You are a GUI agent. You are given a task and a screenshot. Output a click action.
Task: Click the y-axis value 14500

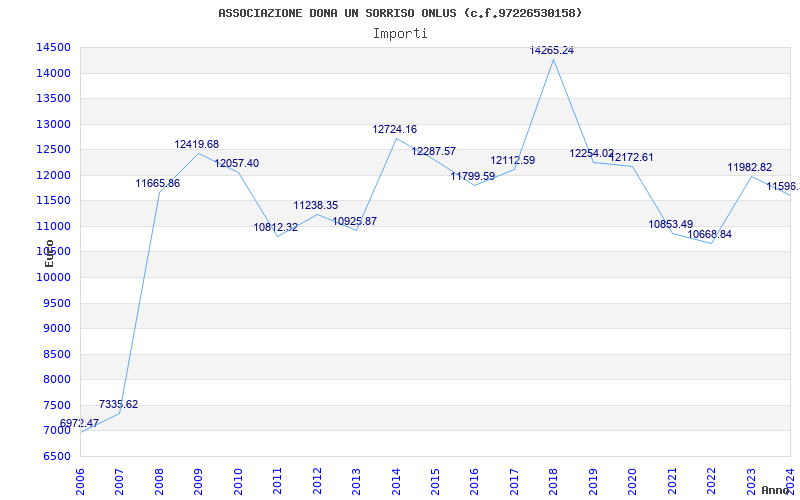(53, 47)
